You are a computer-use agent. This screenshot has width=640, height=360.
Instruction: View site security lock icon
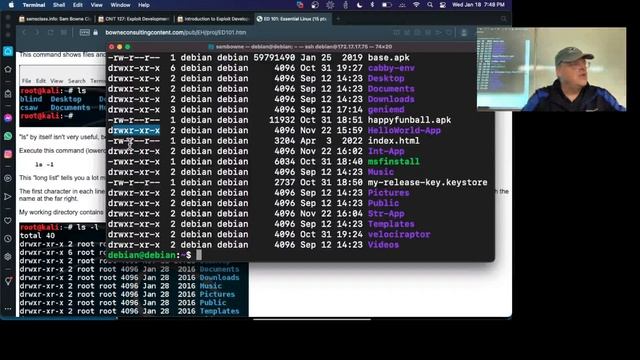pos(96,32)
